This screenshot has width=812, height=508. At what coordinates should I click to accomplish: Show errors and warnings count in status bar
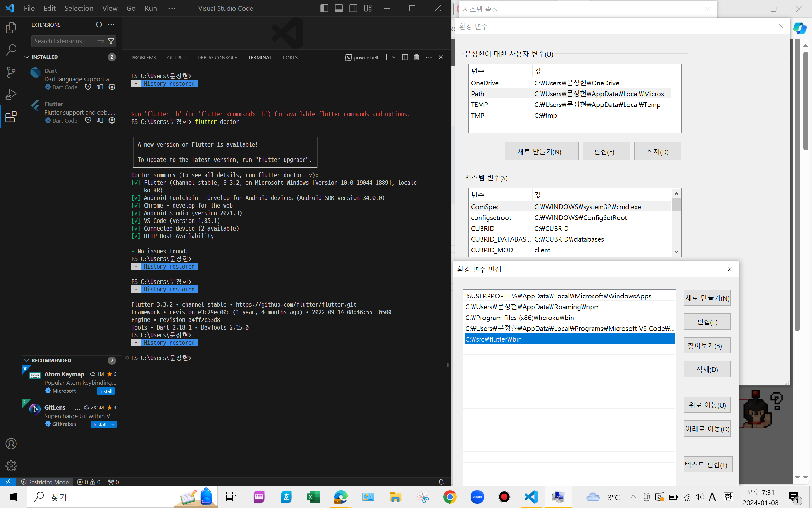(88, 482)
